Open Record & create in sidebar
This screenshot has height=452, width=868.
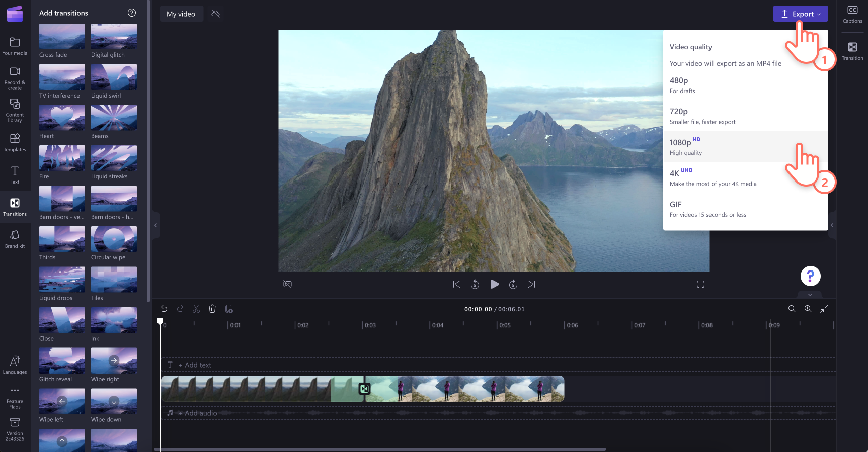coord(15,78)
